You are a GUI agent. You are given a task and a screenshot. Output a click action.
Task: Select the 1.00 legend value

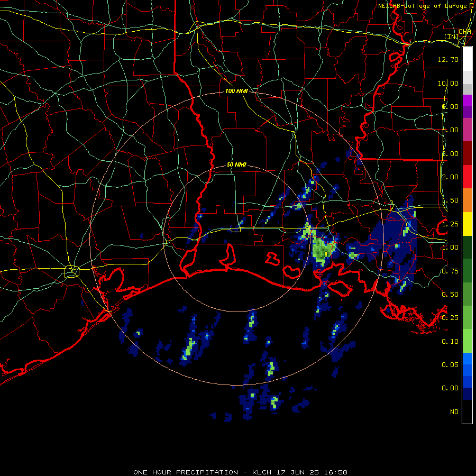point(450,248)
